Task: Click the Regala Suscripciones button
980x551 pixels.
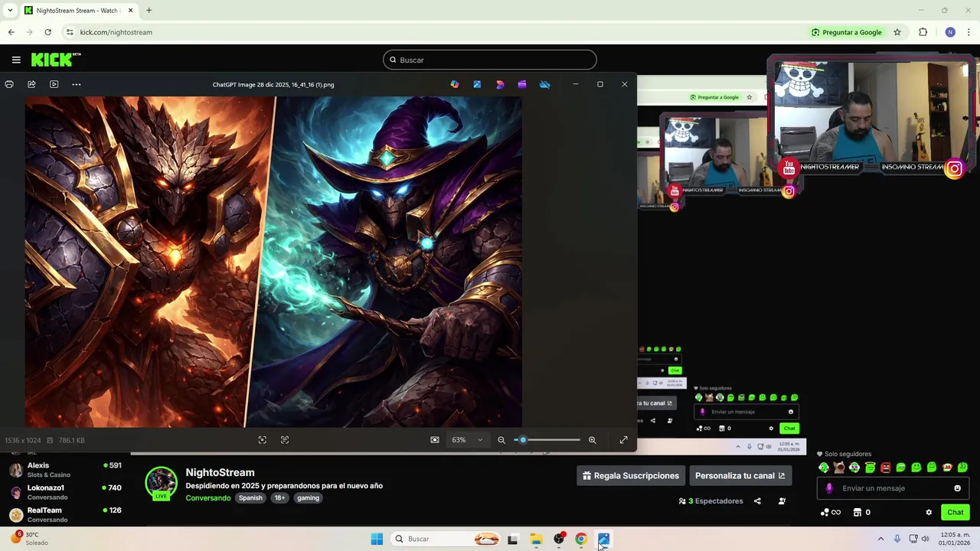Action: 631,476
